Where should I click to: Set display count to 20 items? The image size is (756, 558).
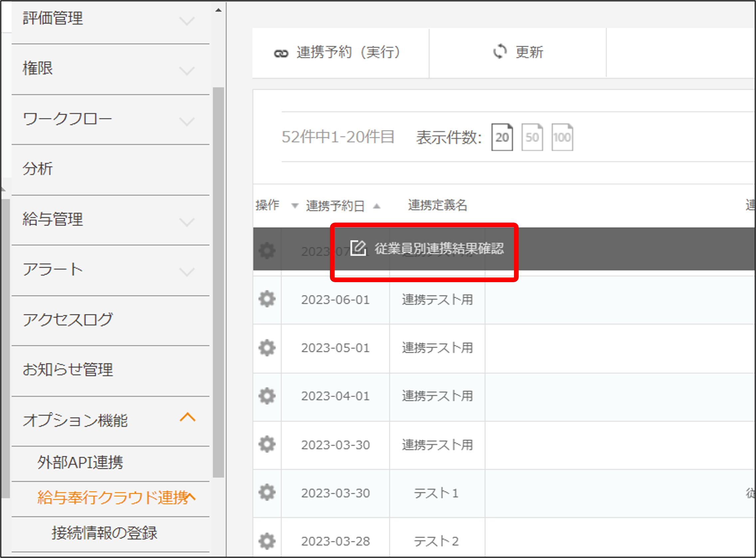pyautogui.click(x=502, y=137)
